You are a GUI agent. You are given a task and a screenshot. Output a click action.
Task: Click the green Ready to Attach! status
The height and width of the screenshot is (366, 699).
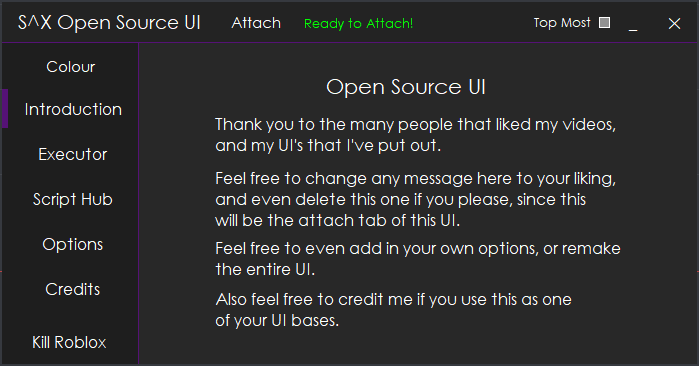(358, 24)
